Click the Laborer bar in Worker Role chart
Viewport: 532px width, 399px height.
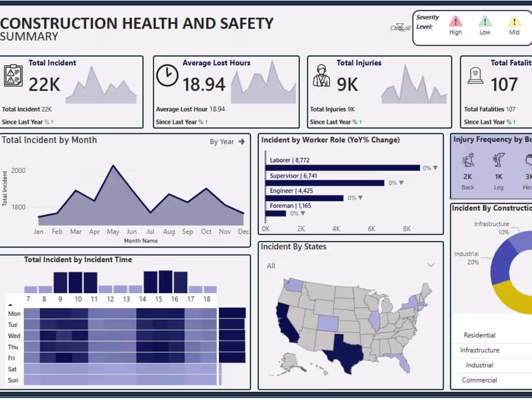343,168
